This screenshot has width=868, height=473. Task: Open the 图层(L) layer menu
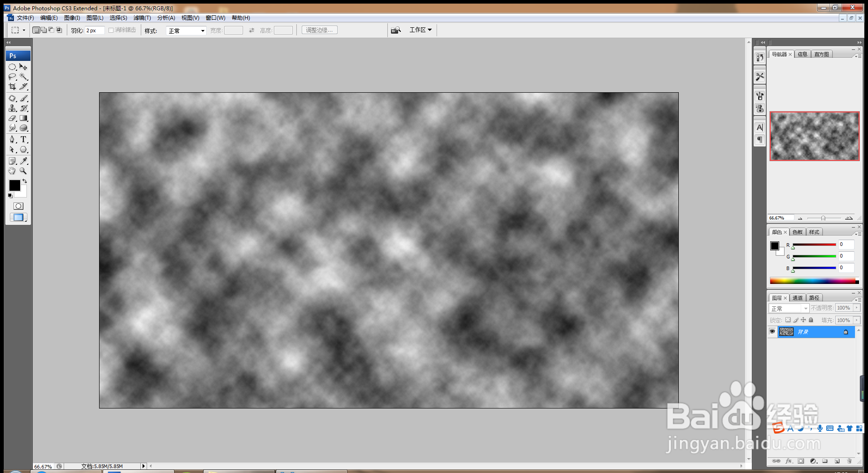tap(95, 18)
